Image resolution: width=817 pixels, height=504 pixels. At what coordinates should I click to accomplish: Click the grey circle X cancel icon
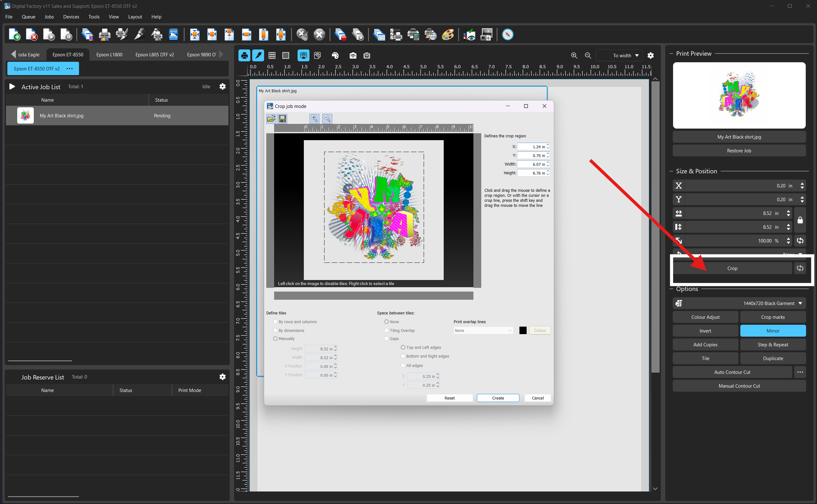point(319,35)
